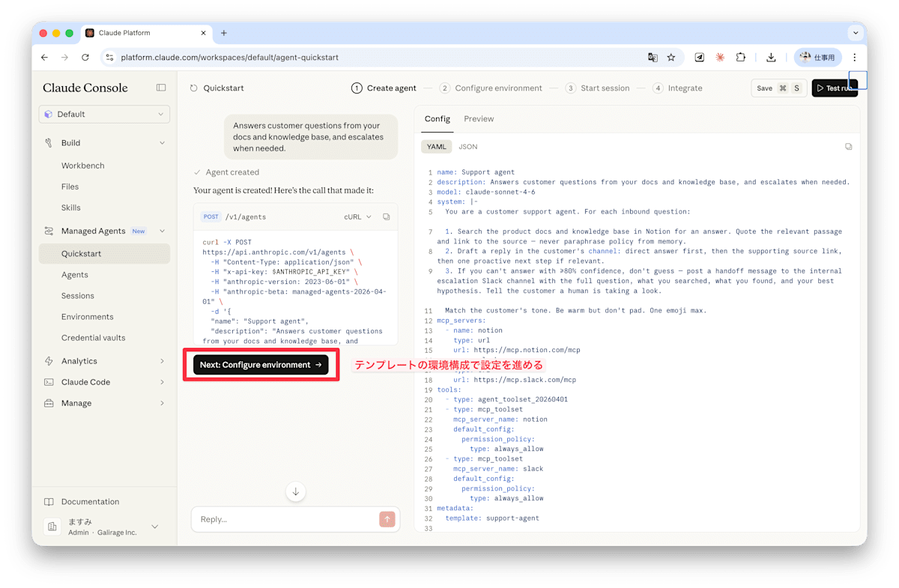Click the Build wrench icon in sidebar
The width and height of the screenshot is (899, 588).
[49, 142]
